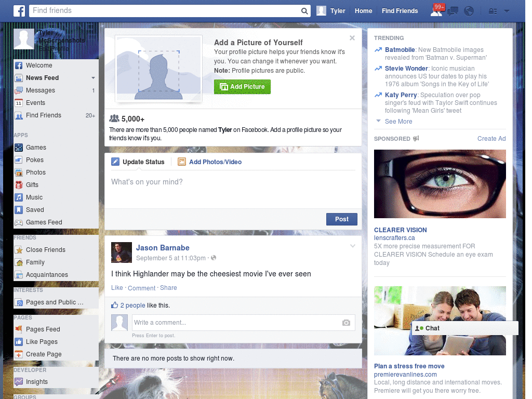Image resolution: width=532 pixels, height=399 pixels.
Task: Open the Games app icon
Action: pos(19,148)
